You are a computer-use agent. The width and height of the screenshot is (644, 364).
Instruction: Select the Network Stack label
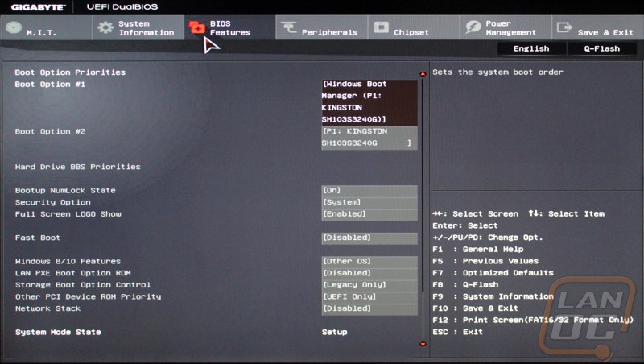coord(47,308)
